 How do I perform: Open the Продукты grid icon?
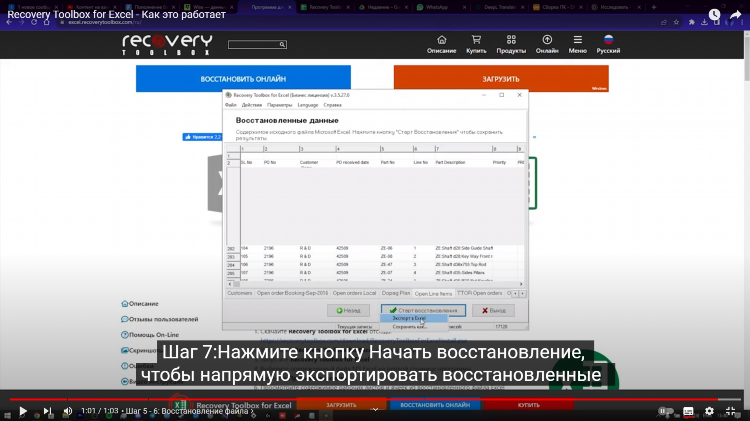(x=511, y=44)
